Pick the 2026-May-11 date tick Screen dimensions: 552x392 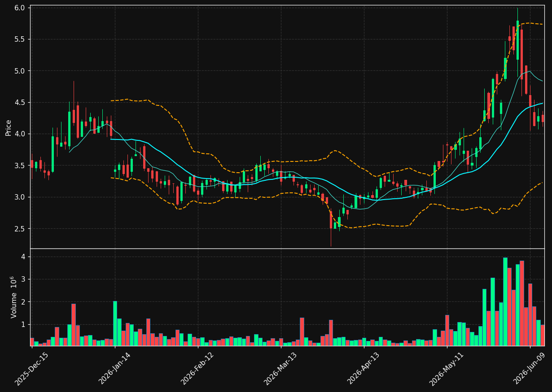click(x=447, y=369)
